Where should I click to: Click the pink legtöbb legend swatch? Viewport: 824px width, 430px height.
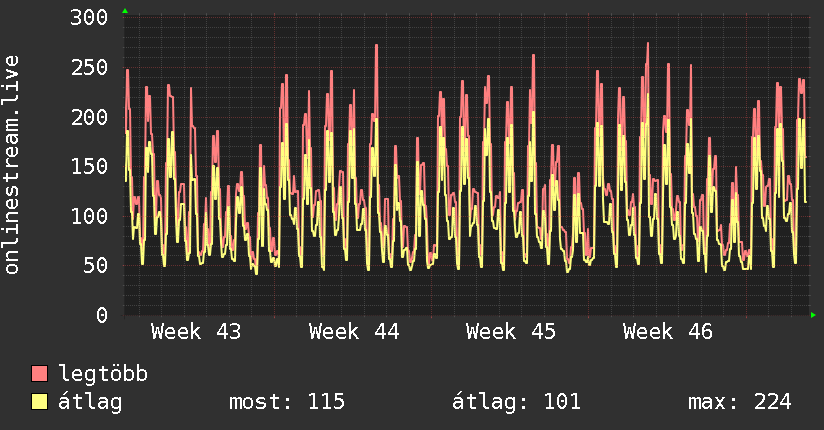point(39,373)
